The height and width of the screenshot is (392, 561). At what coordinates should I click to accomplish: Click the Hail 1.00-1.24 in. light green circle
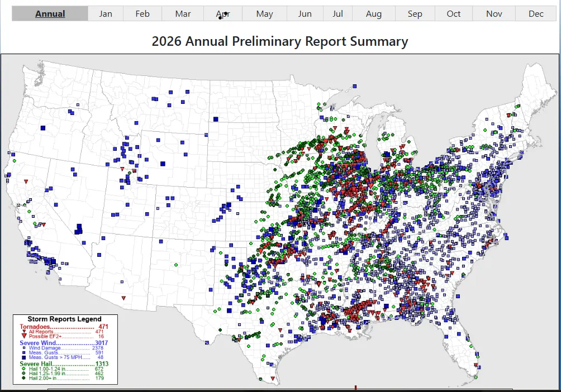[x=23, y=369]
